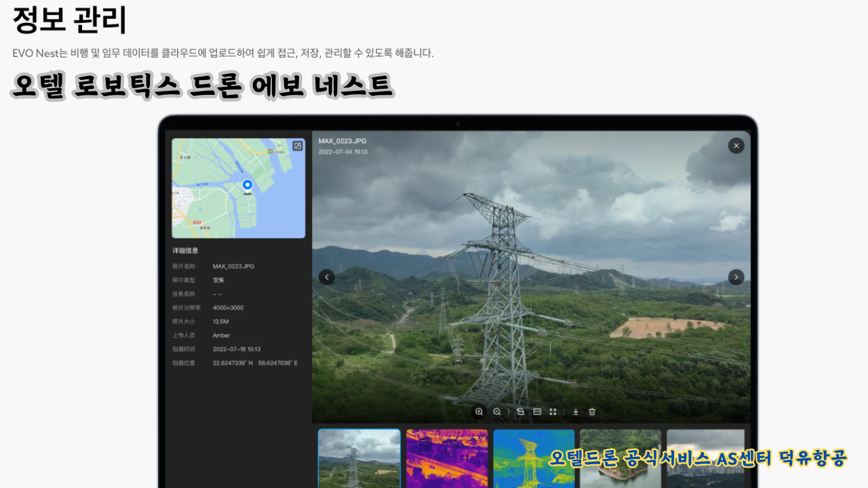Image resolution: width=868 pixels, height=488 pixels.
Task: Zoom in on the photo
Action: pyautogui.click(x=479, y=411)
